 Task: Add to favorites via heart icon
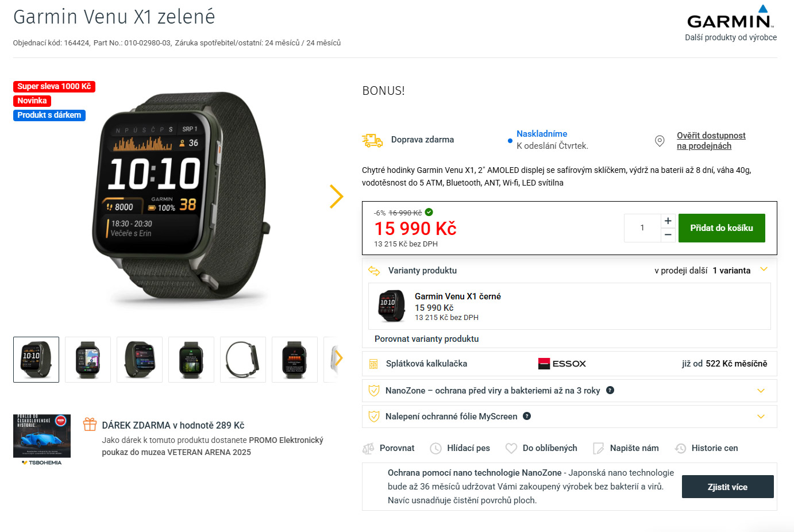coord(511,448)
